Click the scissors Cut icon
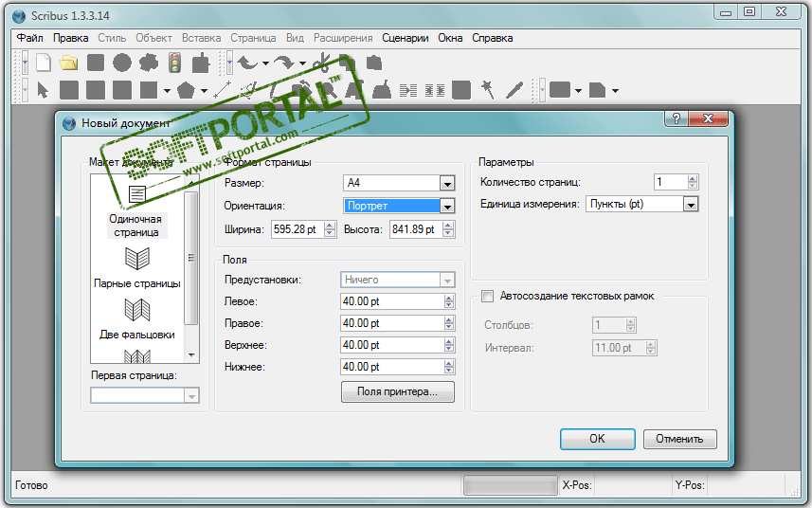The image size is (812, 508). tap(322, 63)
